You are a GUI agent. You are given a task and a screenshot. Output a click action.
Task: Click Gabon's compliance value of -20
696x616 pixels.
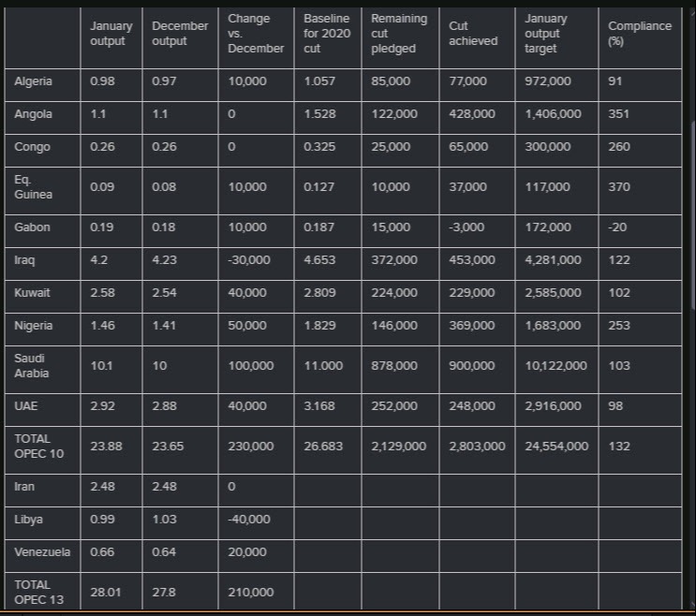point(619,227)
